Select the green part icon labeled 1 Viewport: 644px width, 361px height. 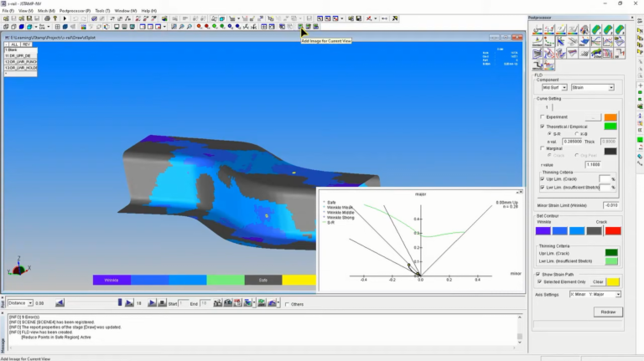tap(596, 29)
